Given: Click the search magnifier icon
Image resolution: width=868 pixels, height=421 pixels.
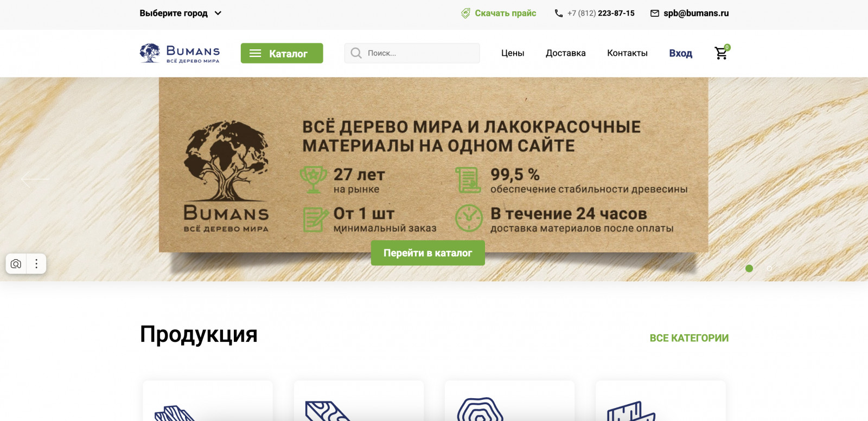Looking at the screenshot, I should pos(356,53).
